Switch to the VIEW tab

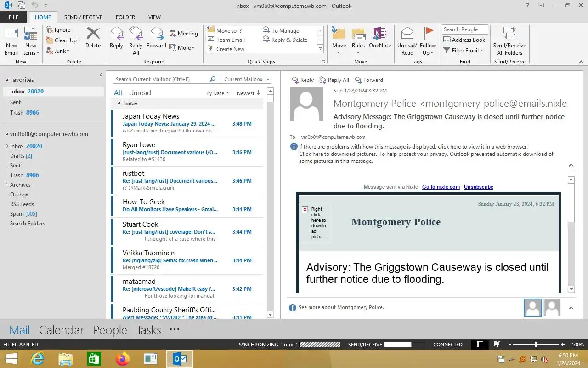click(x=154, y=17)
